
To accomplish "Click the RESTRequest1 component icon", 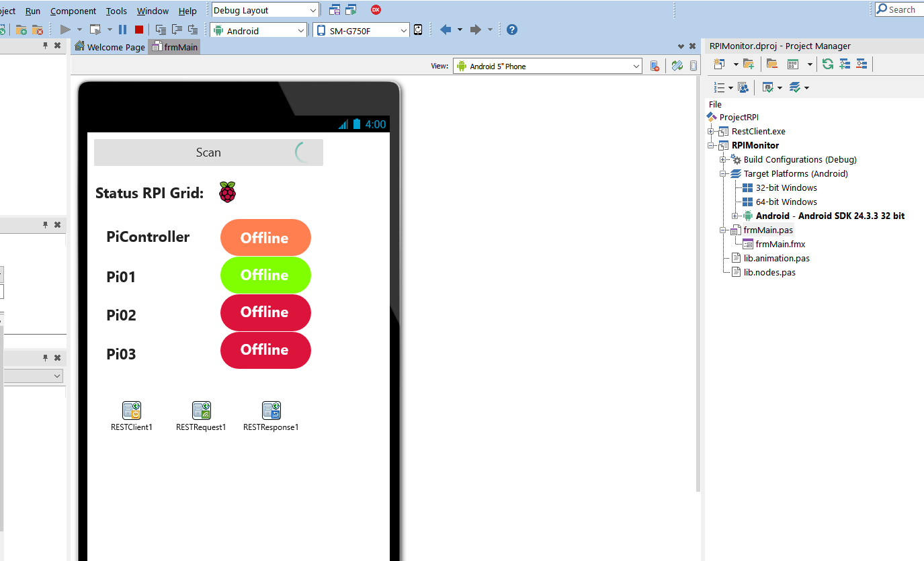I will [201, 411].
